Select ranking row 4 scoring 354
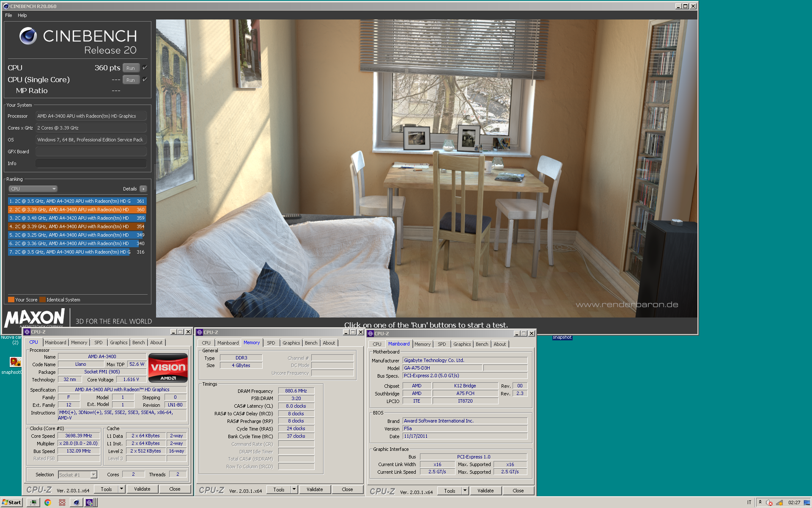Viewport: 812px width, 508px height. (77, 226)
